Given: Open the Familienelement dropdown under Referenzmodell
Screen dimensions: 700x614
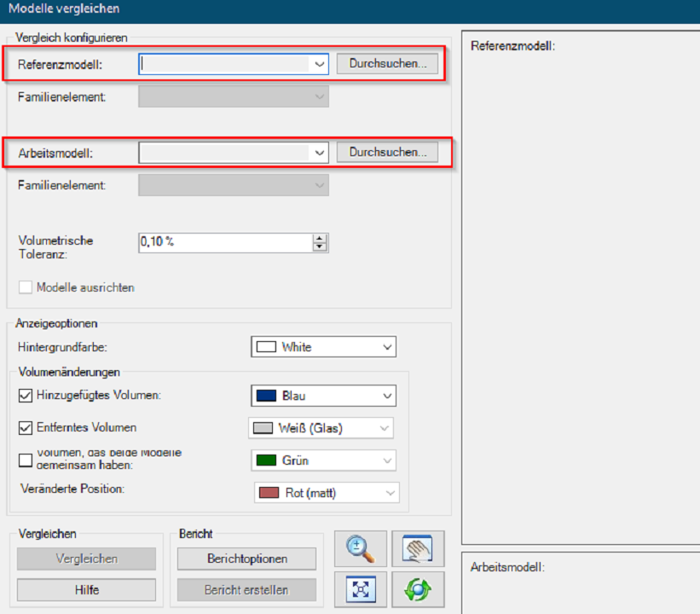Looking at the screenshot, I should click(234, 96).
